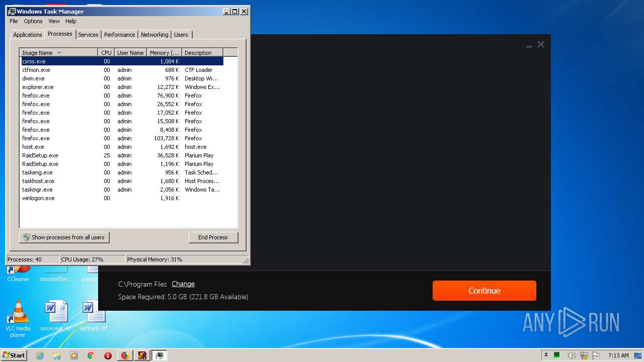
Task: Click the Task Manager title bar icon
Action: pos(13,11)
